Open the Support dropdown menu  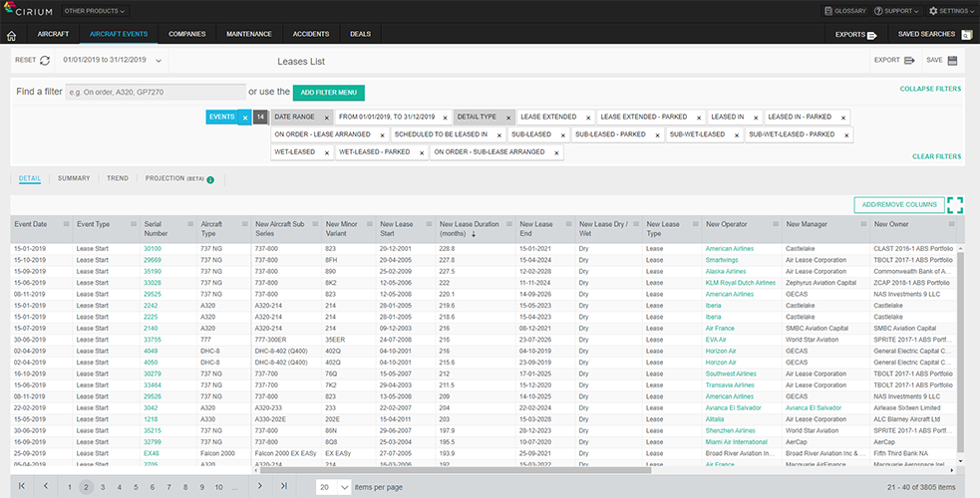[896, 11]
